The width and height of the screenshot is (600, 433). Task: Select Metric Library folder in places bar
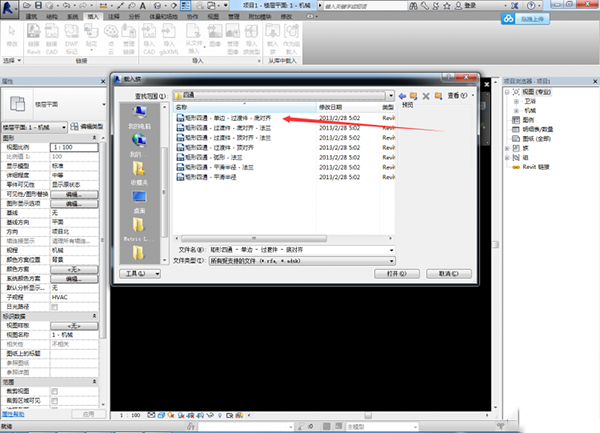[139, 230]
